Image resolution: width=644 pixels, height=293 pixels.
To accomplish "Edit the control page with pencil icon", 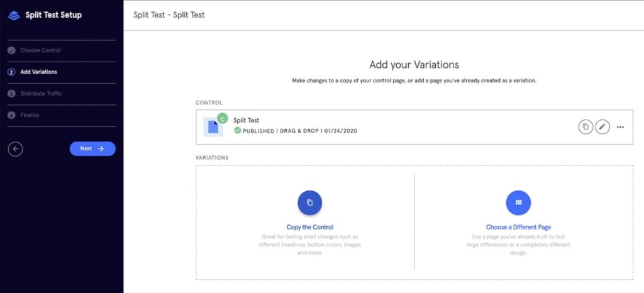I will coord(602,127).
